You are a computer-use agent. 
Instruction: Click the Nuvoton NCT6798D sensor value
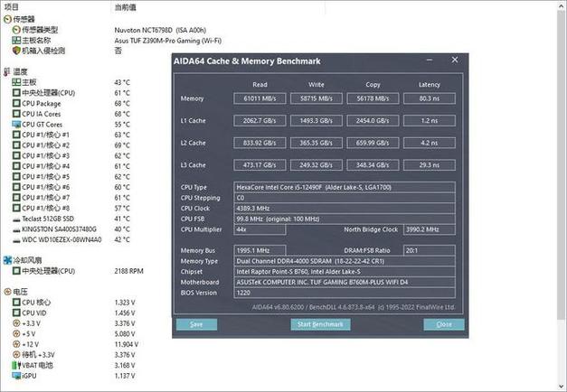pyautogui.click(x=160, y=30)
